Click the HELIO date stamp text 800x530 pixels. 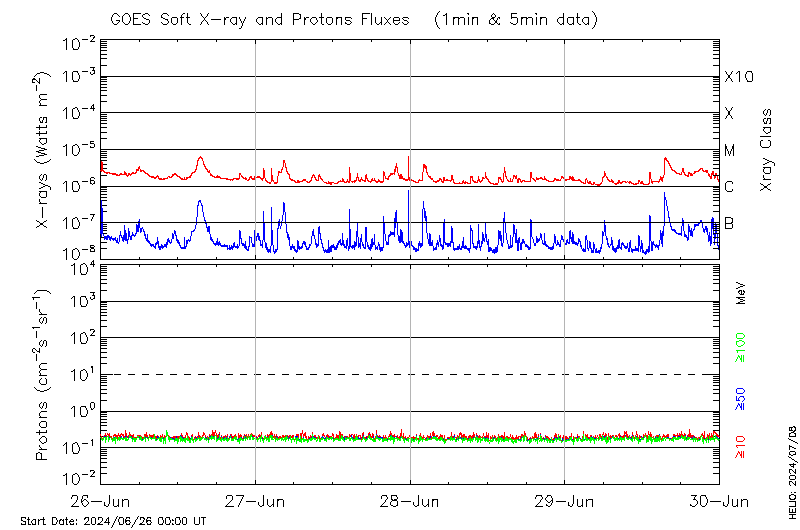792,470
